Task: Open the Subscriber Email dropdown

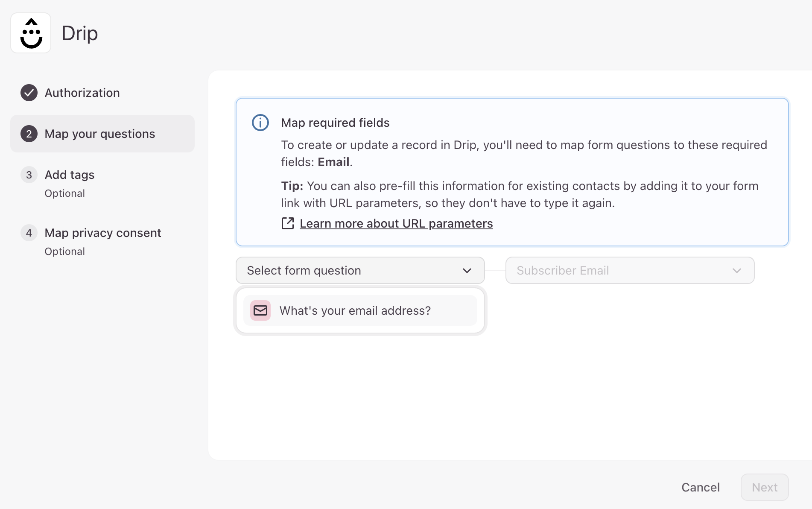Action: click(630, 270)
